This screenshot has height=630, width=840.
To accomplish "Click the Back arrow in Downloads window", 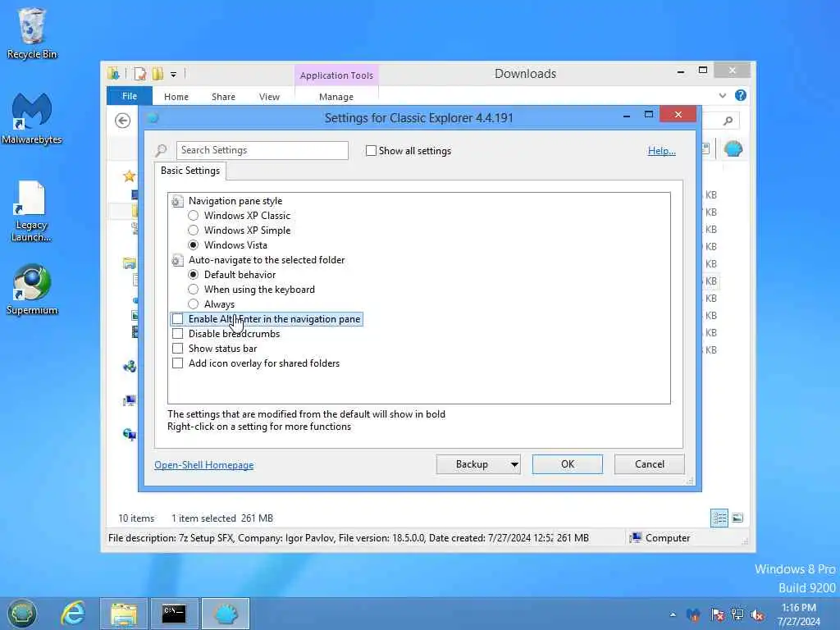I will (123, 121).
